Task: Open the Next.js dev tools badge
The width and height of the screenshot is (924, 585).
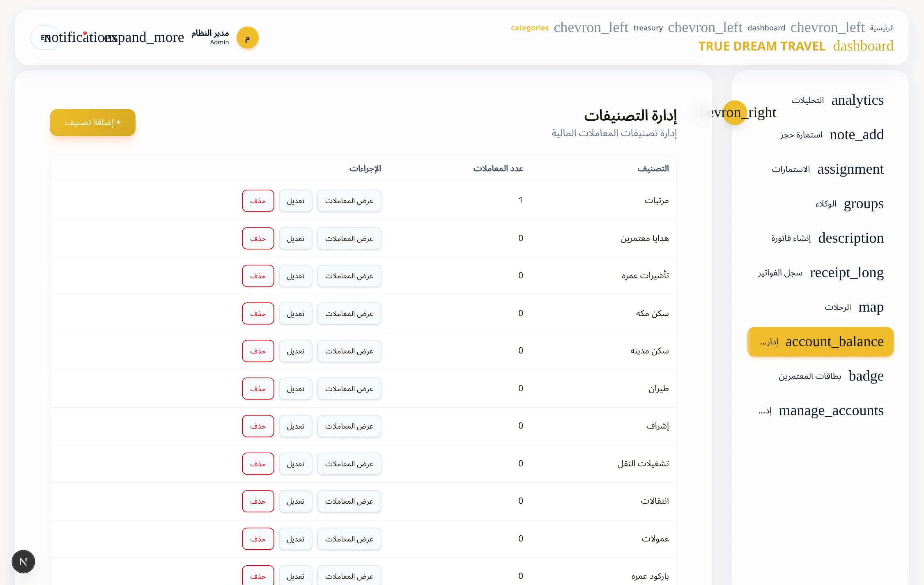Action: [x=23, y=562]
